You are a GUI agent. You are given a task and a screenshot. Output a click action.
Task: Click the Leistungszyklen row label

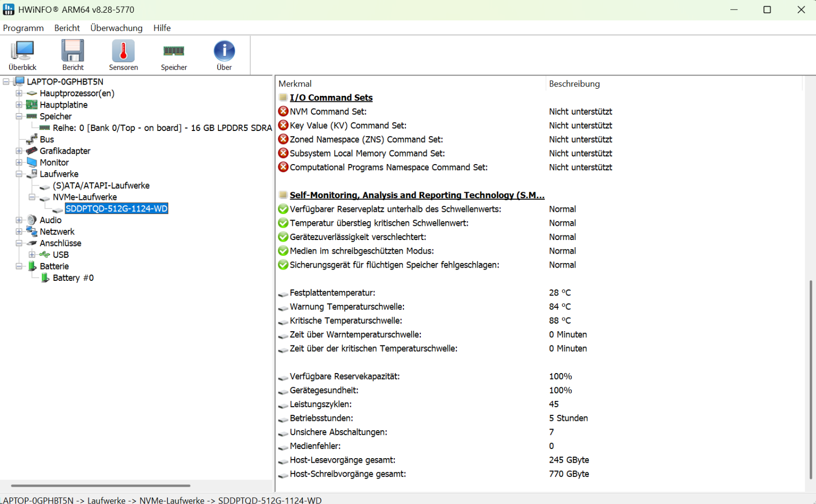tap(320, 405)
